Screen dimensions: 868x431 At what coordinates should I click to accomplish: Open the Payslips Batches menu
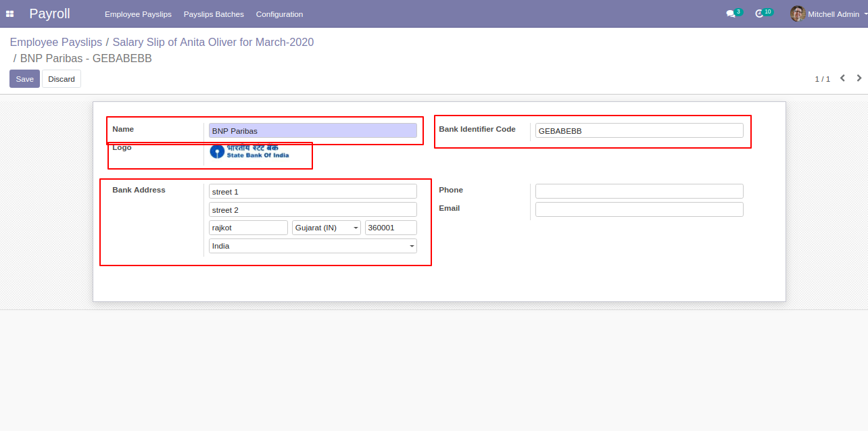(214, 14)
